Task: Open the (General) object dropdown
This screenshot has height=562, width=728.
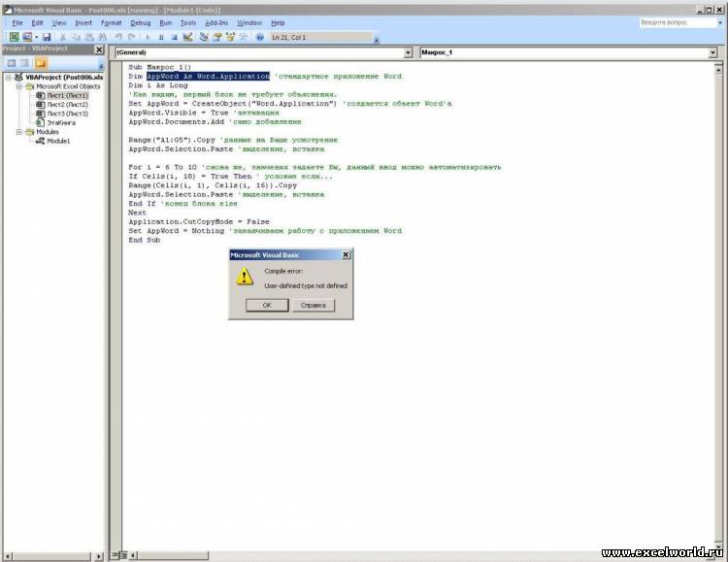Action: pos(408,53)
